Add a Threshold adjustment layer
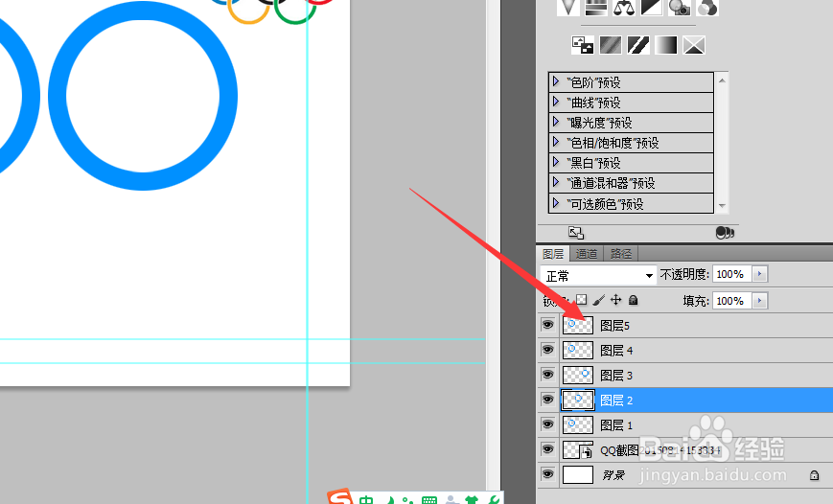 [x=638, y=45]
